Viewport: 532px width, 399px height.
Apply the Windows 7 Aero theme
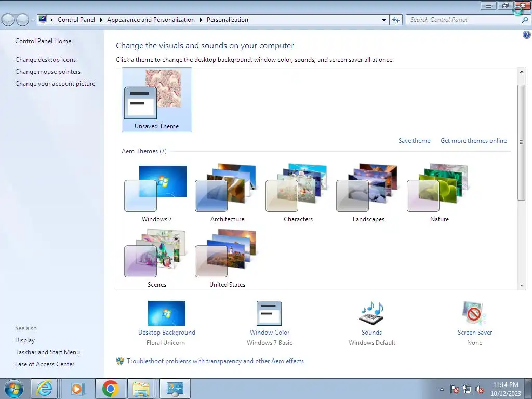[x=156, y=193]
